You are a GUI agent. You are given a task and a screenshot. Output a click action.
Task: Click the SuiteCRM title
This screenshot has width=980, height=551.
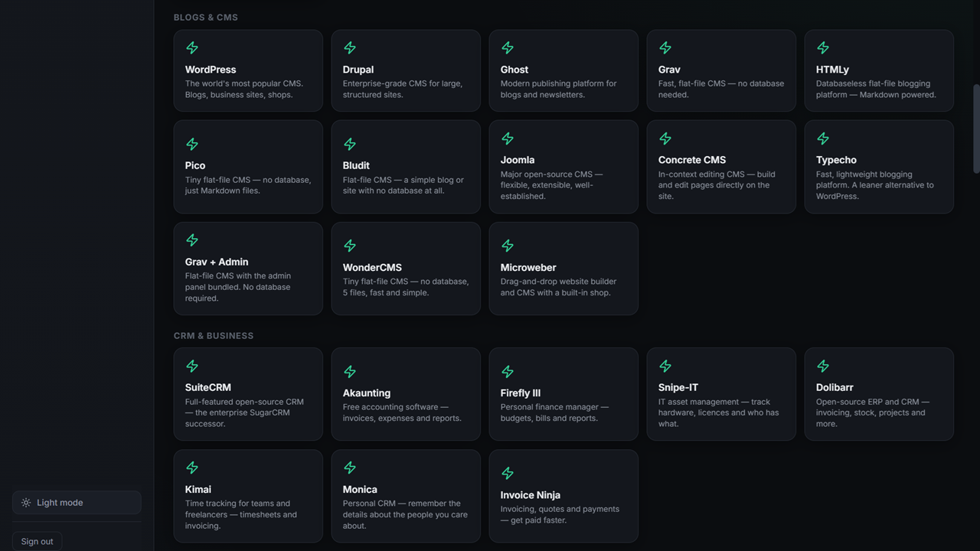[208, 387]
